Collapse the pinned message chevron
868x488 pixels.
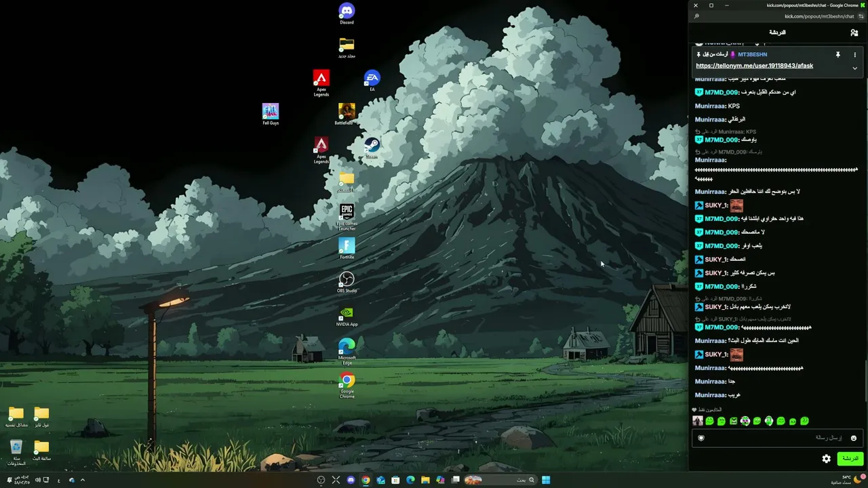click(x=854, y=68)
